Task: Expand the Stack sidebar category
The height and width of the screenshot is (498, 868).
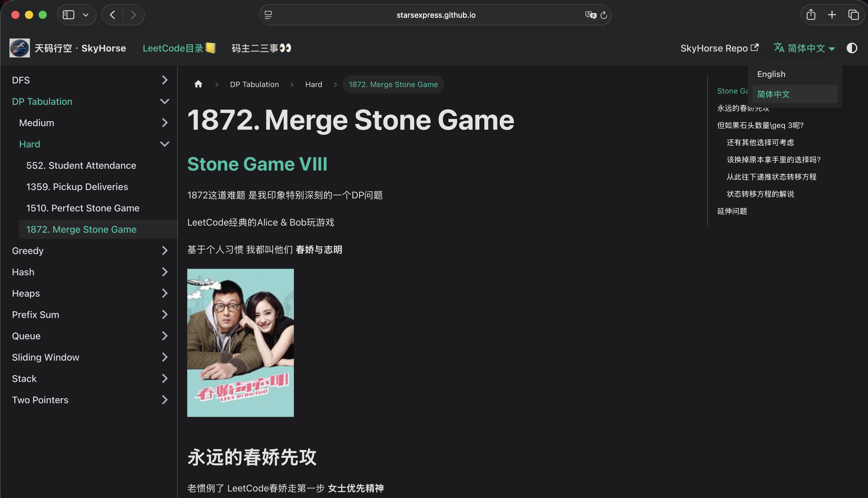Action: point(165,379)
